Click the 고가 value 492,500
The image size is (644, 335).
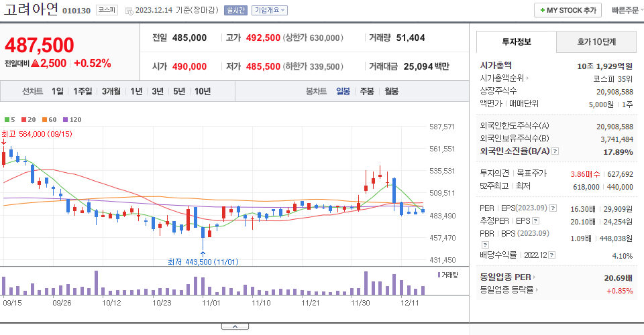click(263, 38)
